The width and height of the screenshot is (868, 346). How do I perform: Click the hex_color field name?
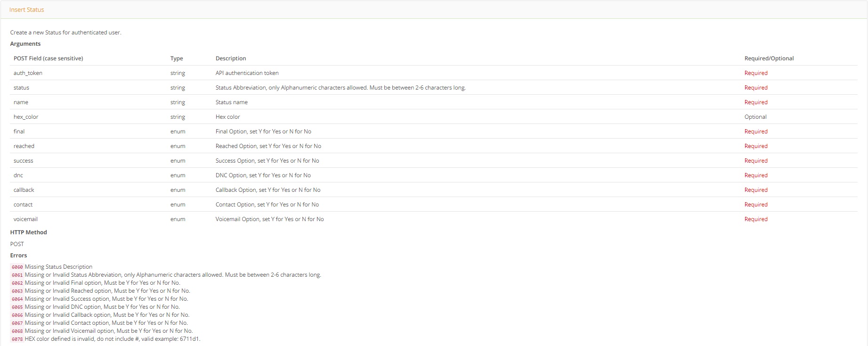(26, 117)
